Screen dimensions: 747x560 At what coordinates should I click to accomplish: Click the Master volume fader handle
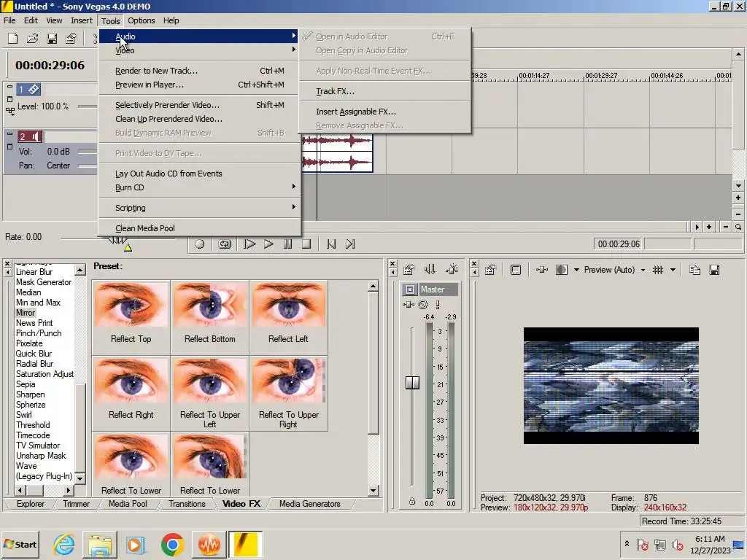[412, 382]
